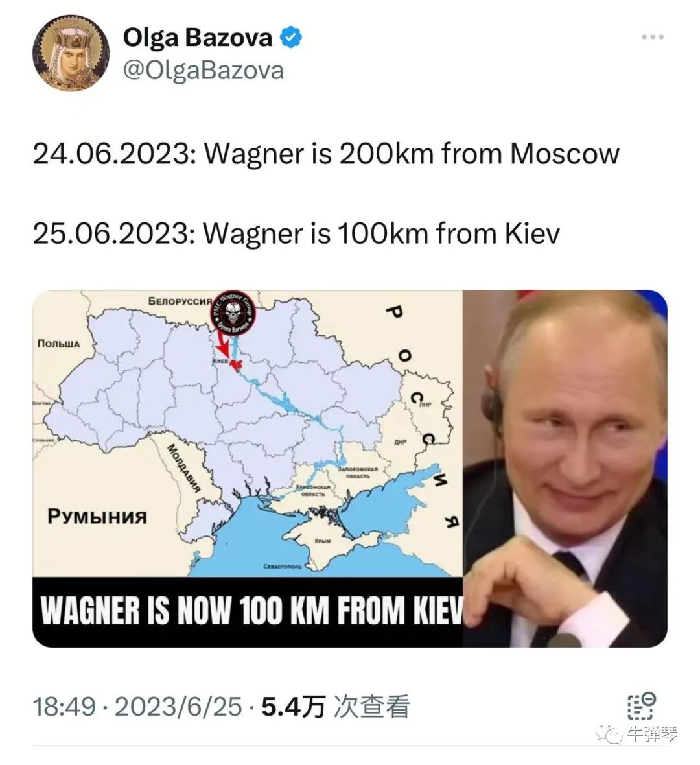
Task: Select the text line about Moscow
Action: (x=326, y=154)
